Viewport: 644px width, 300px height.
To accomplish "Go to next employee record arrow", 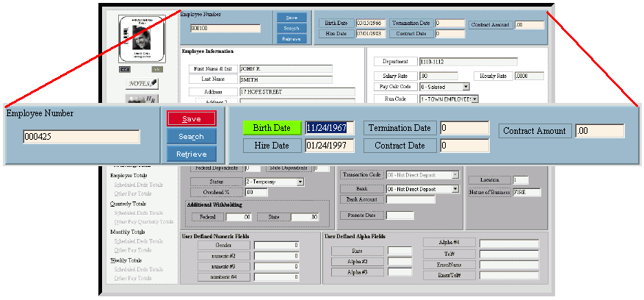I will click(x=156, y=68).
